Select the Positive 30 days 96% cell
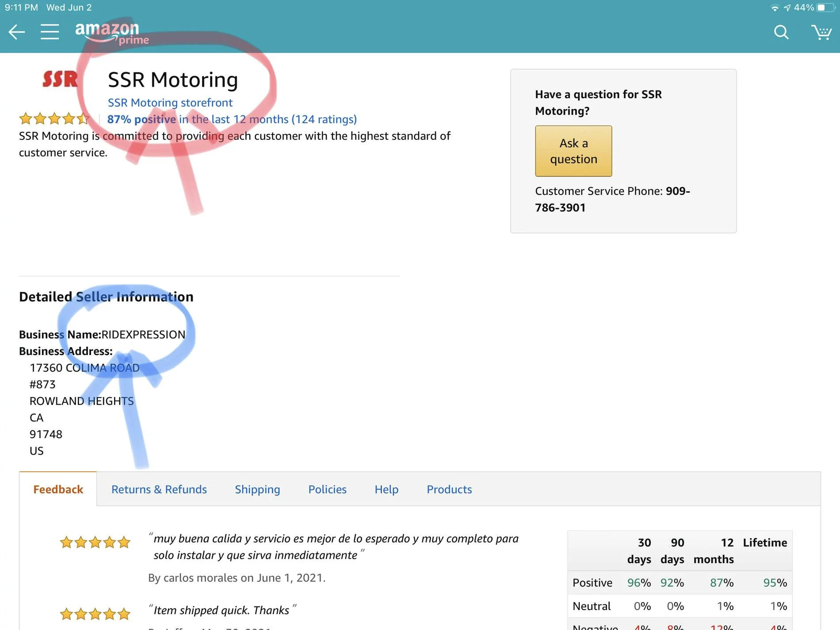The image size is (840, 630). tap(639, 583)
